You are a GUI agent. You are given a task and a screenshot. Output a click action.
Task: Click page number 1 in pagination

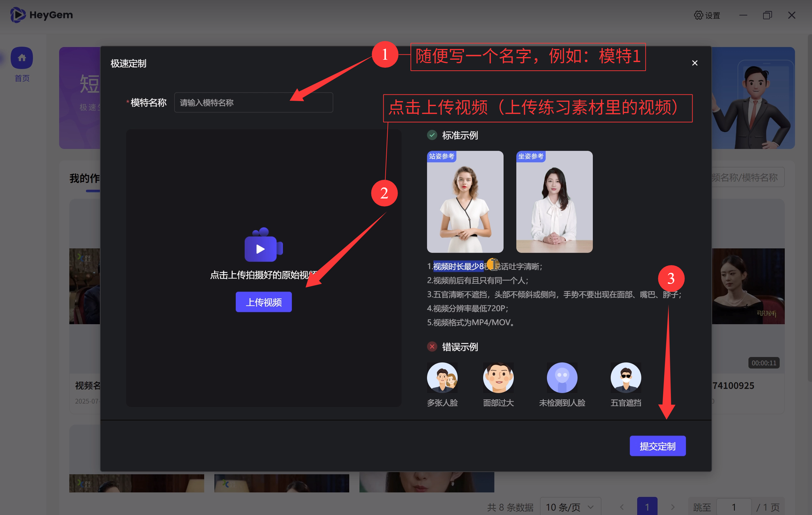647,507
